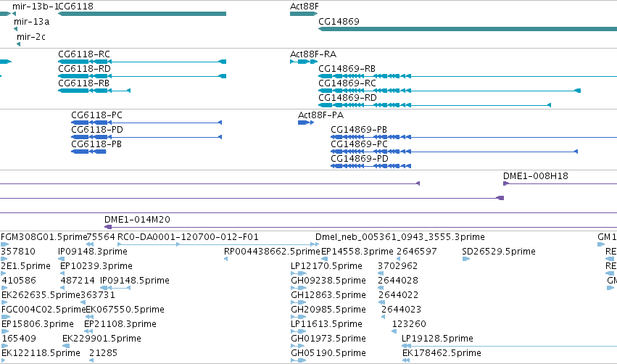The height and width of the screenshot is (364, 617).
Task: Click the EP10239.3prime feature
Action: coord(62,273)
